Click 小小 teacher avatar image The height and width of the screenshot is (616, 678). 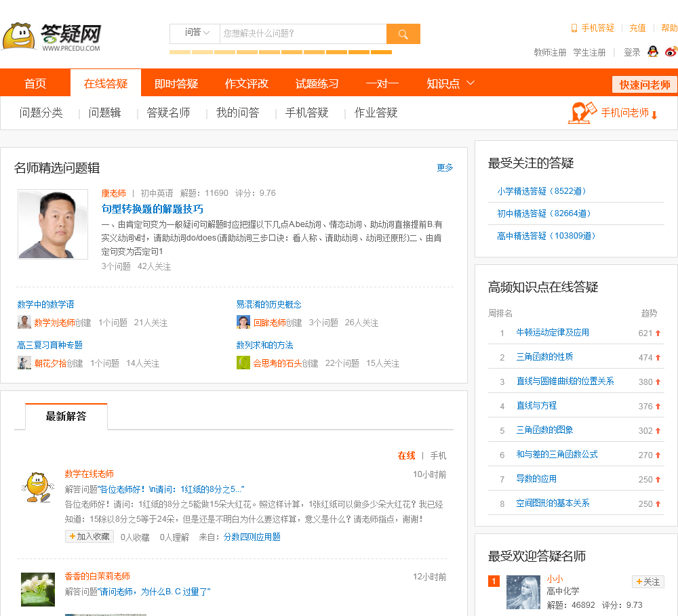523,592
